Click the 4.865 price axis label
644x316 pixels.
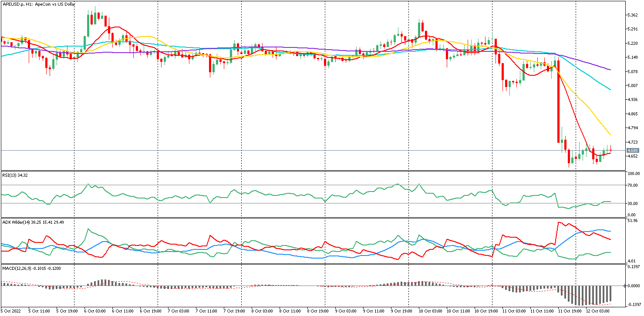[632, 114]
